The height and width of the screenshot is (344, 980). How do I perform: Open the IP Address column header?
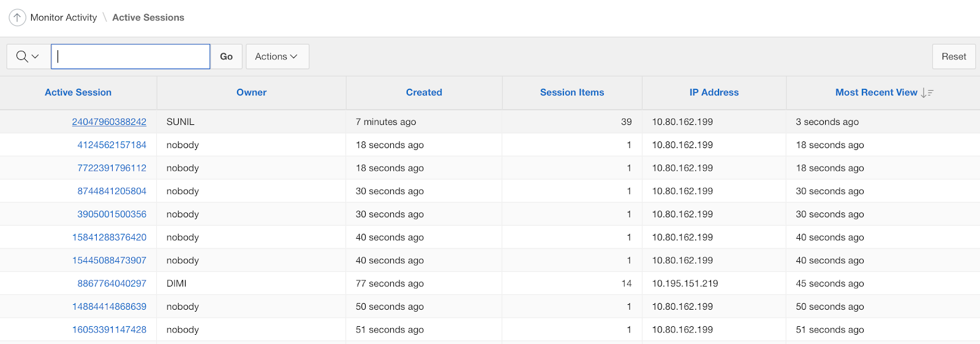[714, 92]
